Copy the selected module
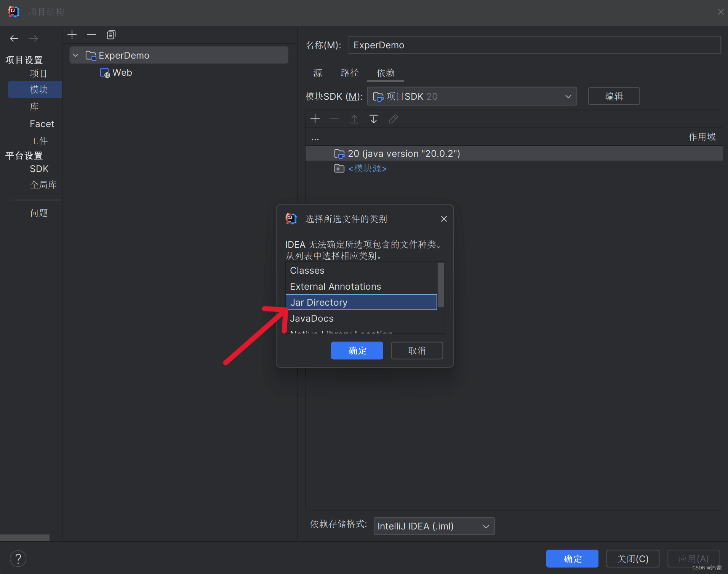The image size is (728, 574). point(111,35)
